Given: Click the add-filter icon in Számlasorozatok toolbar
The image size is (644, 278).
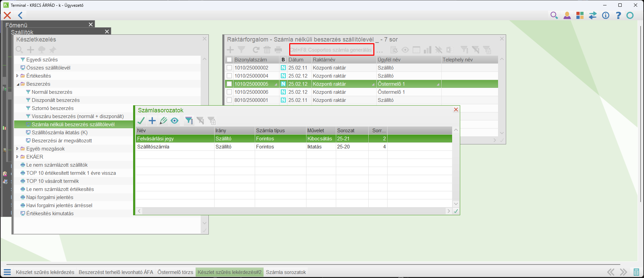Looking at the screenshot, I should click(x=212, y=120).
